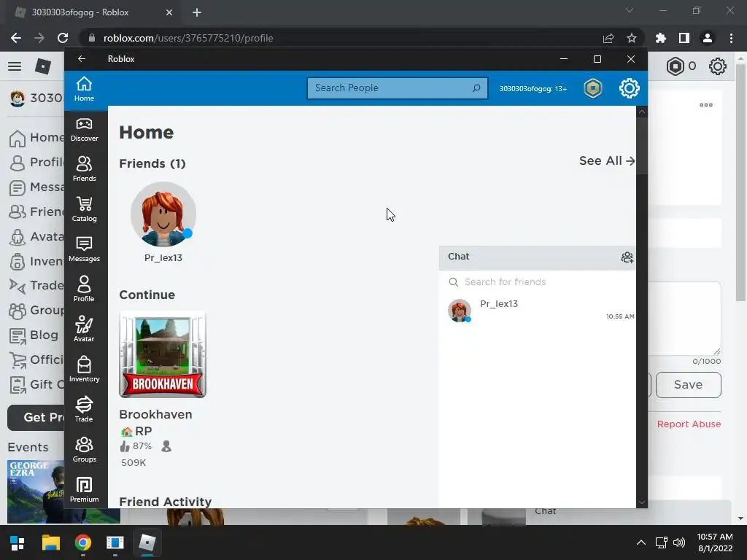Open Pr_lex13 conversation in Chat list

click(538, 311)
